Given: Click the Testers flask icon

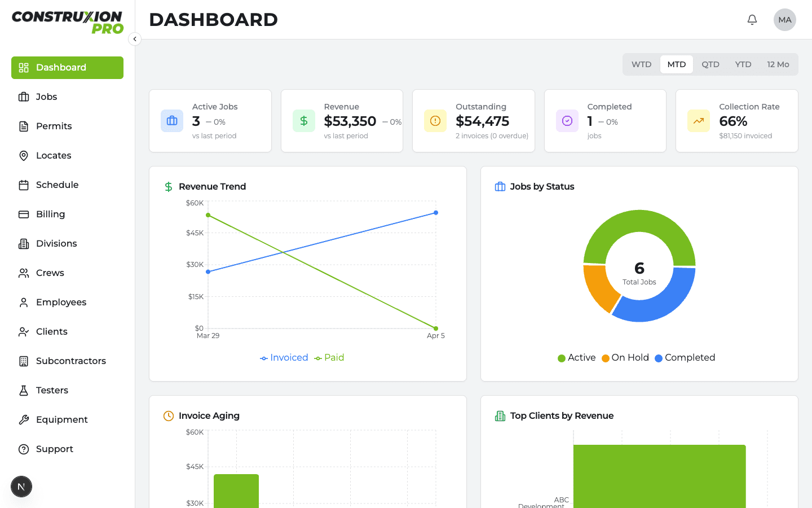Looking at the screenshot, I should click(x=24, y=391).
